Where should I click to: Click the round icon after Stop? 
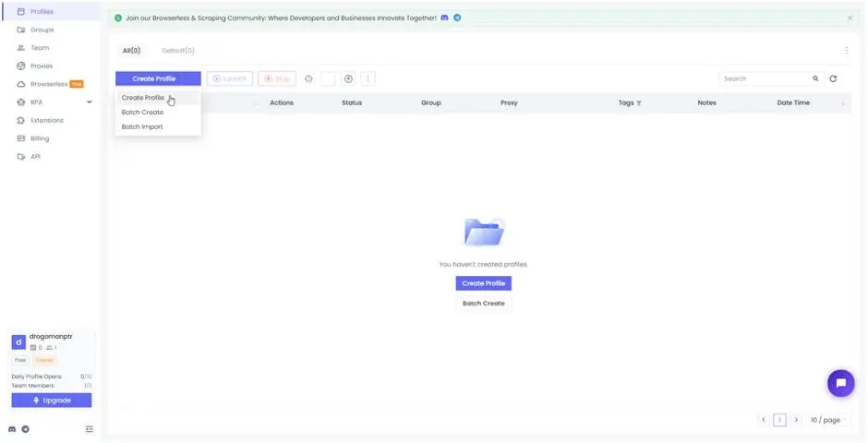click(x=309, y=78)
